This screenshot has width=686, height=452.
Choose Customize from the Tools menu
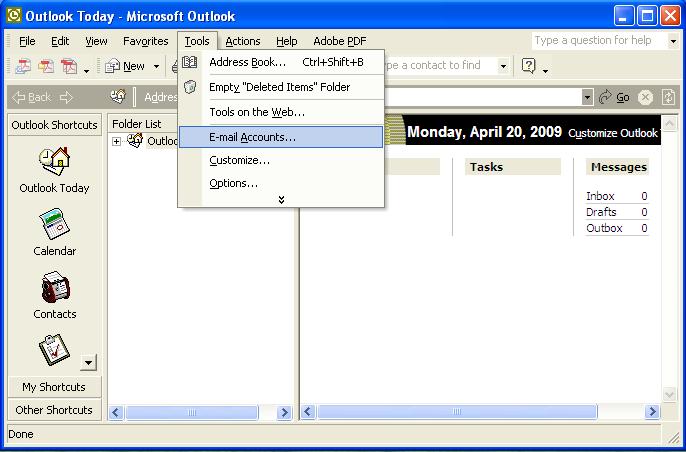[281, 160]
